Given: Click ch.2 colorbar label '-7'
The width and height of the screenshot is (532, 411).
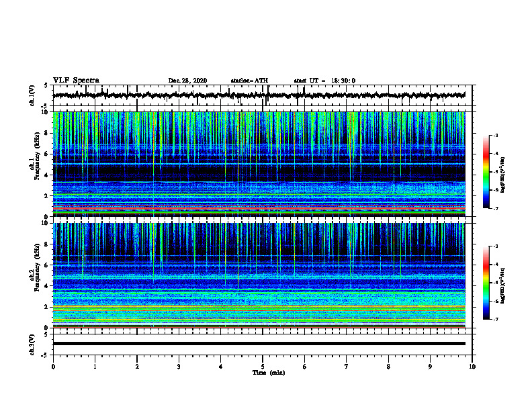Looking at the screenshot, I should pos(495,320).
